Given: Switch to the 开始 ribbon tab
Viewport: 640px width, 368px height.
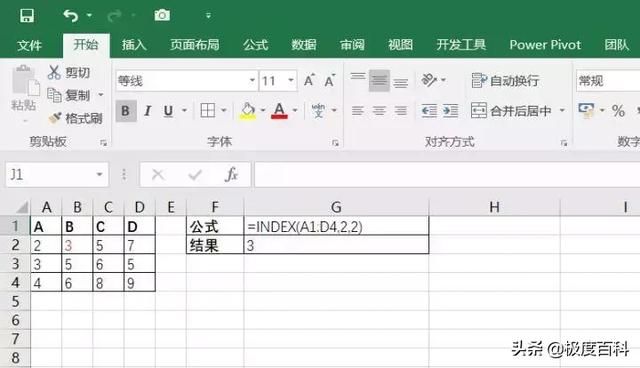Looking at the screenshot, I should tap(86, 44).
